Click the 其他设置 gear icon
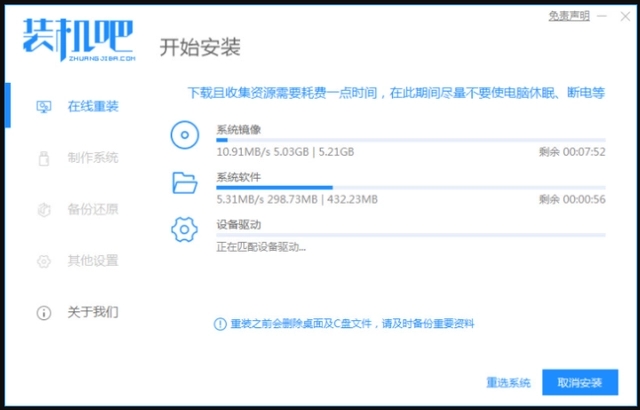This screenshot has width=640, height=410. point(44,261)
